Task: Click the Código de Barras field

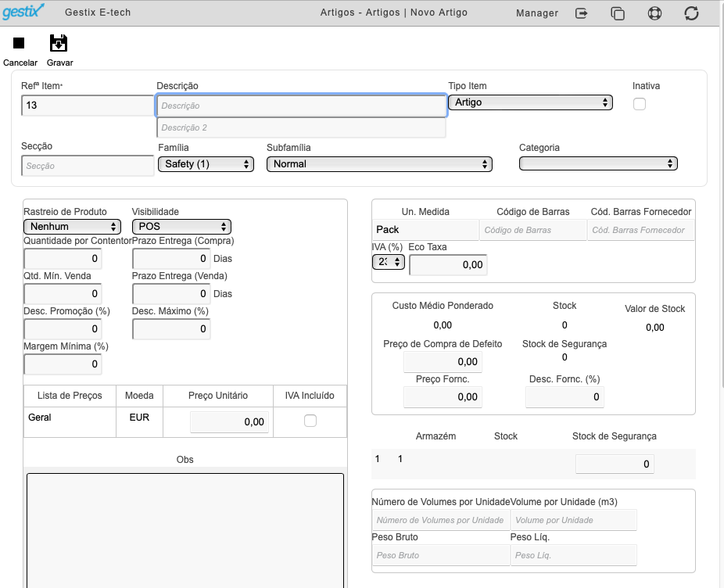Action: (533, 230)
